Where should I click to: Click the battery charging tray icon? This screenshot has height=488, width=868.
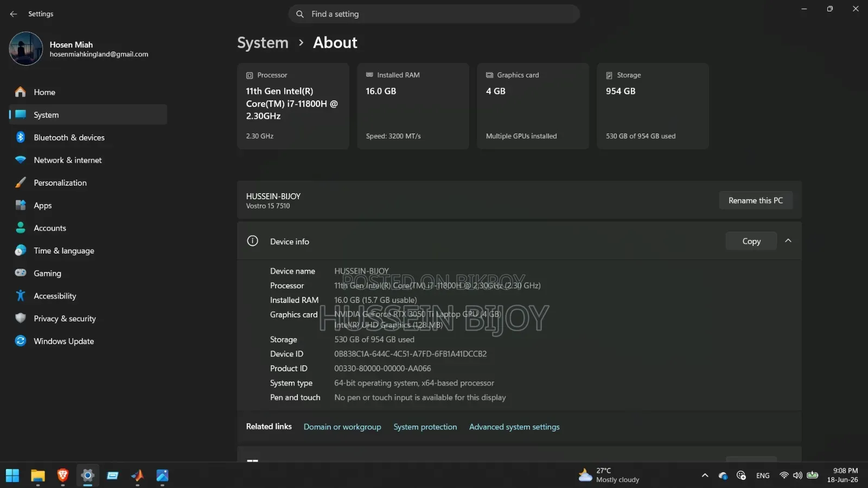(812, 476)
